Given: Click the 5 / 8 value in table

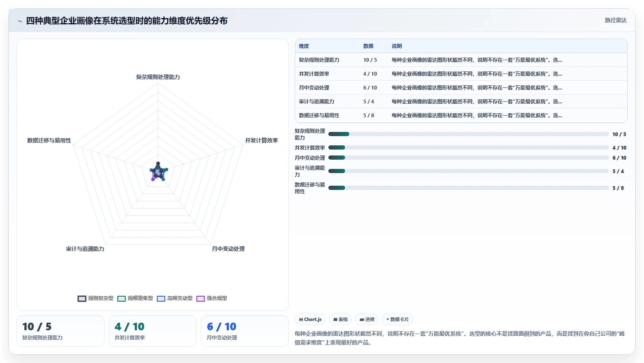Looking at the screenshot, I should coord(369,116).
